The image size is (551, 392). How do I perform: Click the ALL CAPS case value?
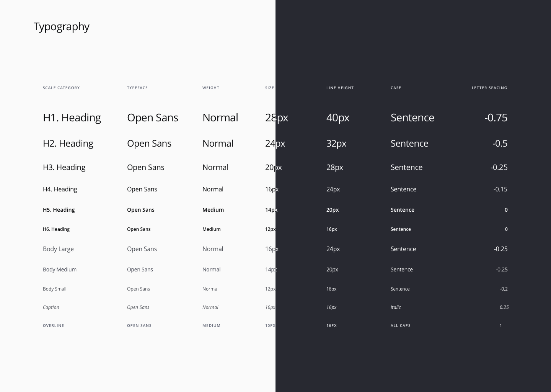[401, 325]
